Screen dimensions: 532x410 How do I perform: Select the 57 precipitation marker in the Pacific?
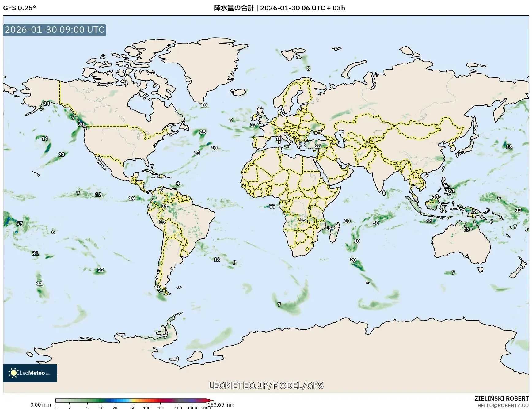click(20, 223)
